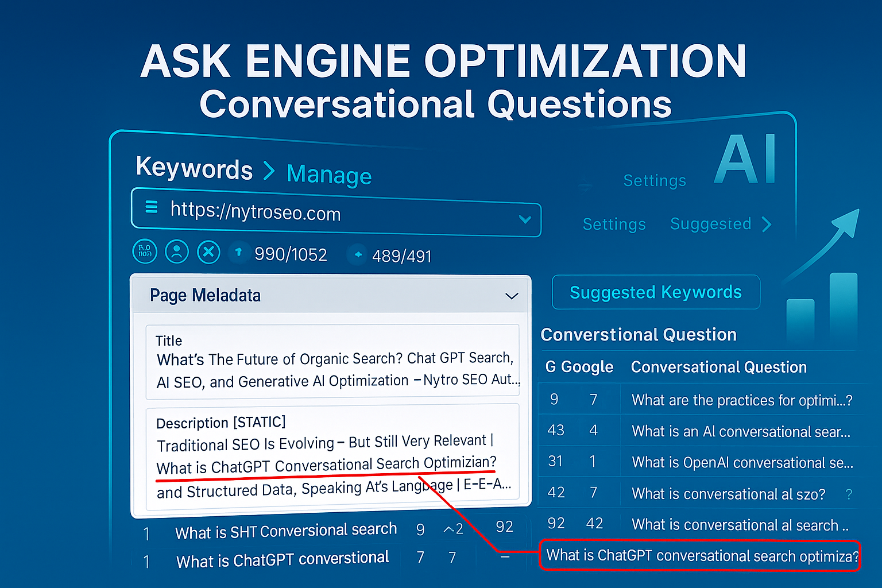Screen dimensions: 882x588
Task: Click the question mark icon in 'szo?' row
Action: coord(849,494)
